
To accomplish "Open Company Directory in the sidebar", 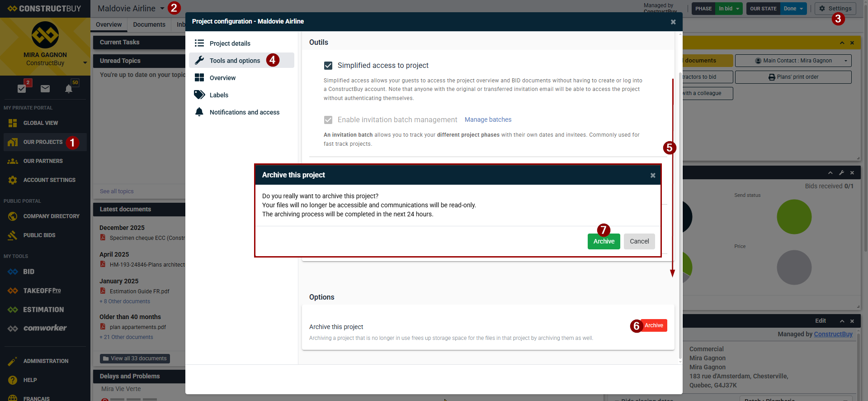I will click(45, 216).
